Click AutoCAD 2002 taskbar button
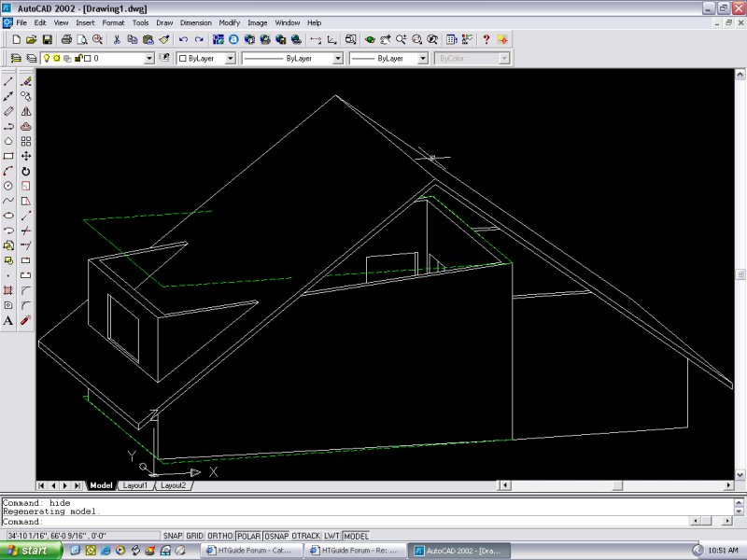 [459, 551]
